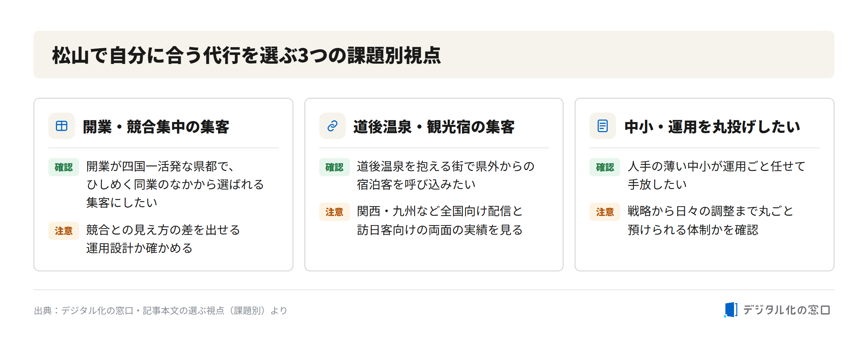Click the デジタル化の窓口 brand name text
Viewport: 868px width, 351px height.
pyautogui.click(x=787, y=310)
